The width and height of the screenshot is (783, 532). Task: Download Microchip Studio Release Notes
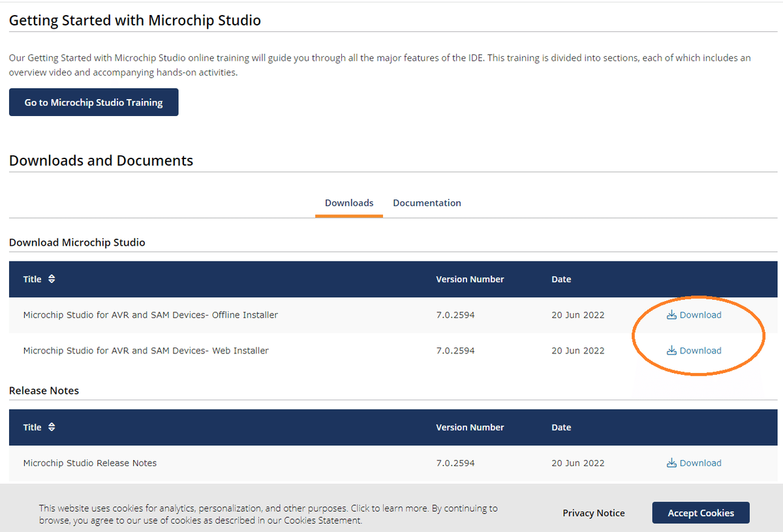point(694,463)
